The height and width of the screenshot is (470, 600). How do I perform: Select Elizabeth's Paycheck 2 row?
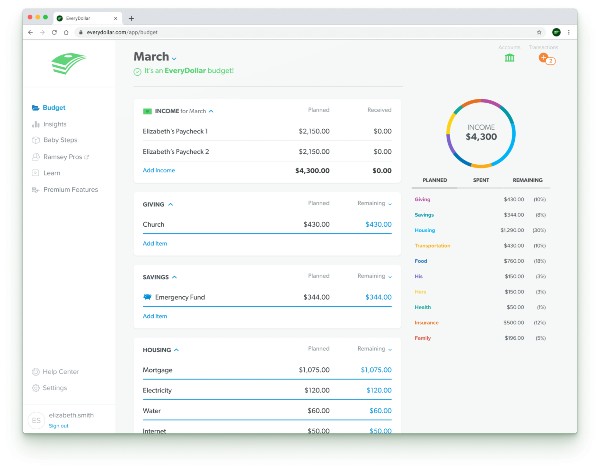267,152
